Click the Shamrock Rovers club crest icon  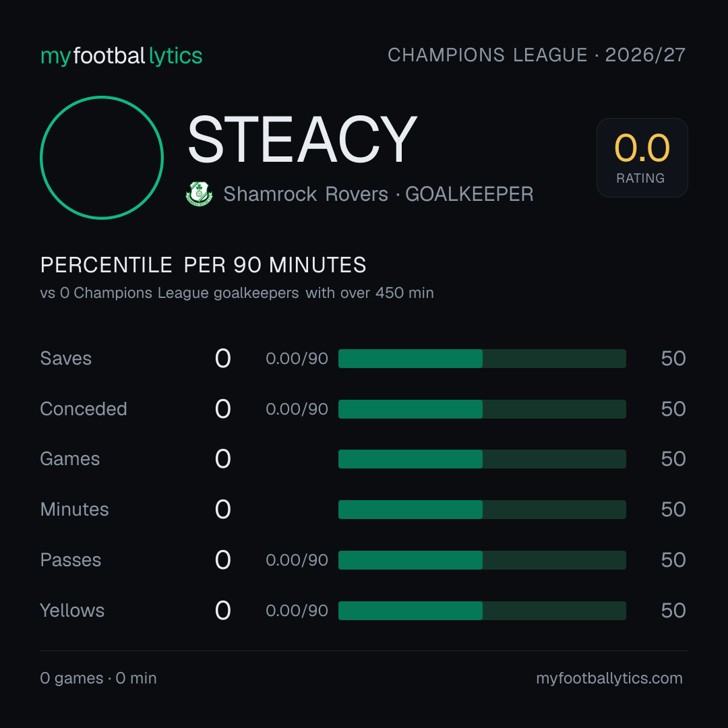pyautogui.click(x=199, y=193)
